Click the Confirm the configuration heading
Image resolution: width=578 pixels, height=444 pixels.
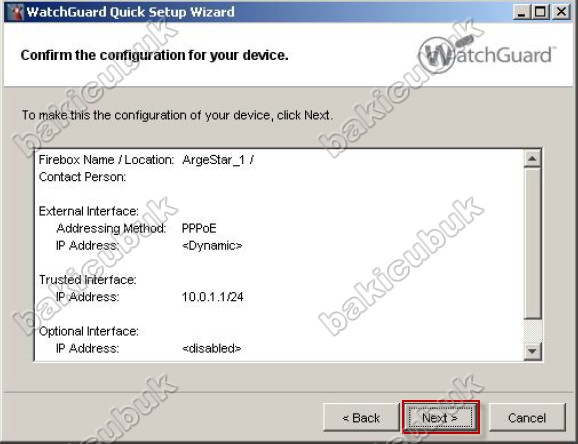[x=154, y=55]
